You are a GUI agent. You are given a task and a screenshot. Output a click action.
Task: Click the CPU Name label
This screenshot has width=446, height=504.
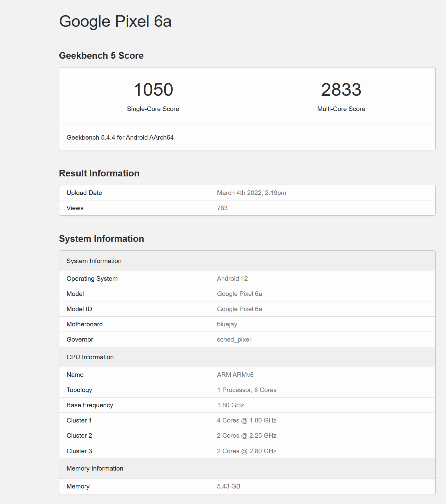click(x=75, y=375)
